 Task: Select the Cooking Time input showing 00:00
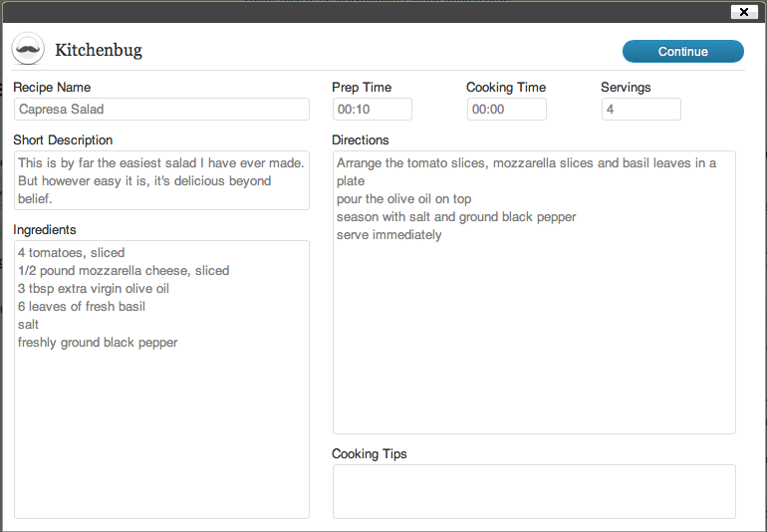pos(507,110)
